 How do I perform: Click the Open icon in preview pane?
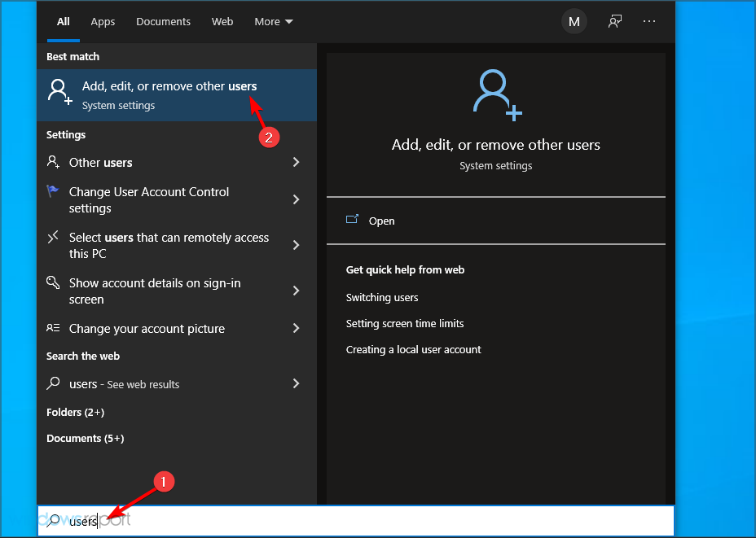coord(353,220)
